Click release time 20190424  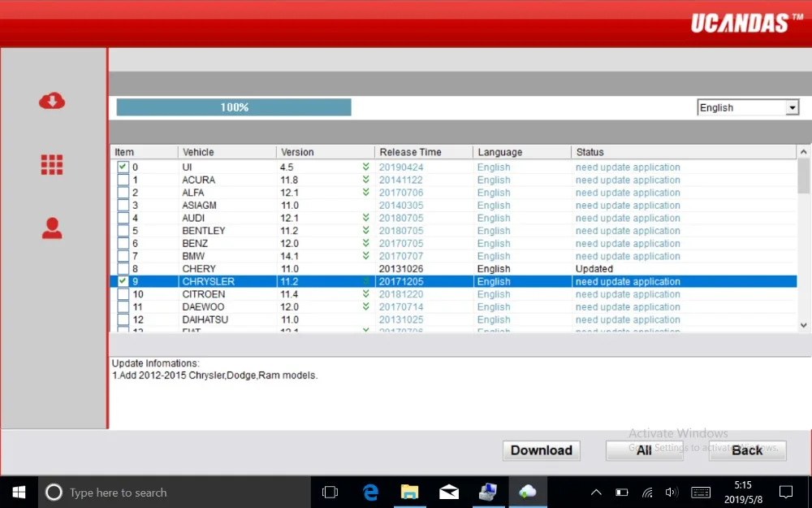pos(401,167)
